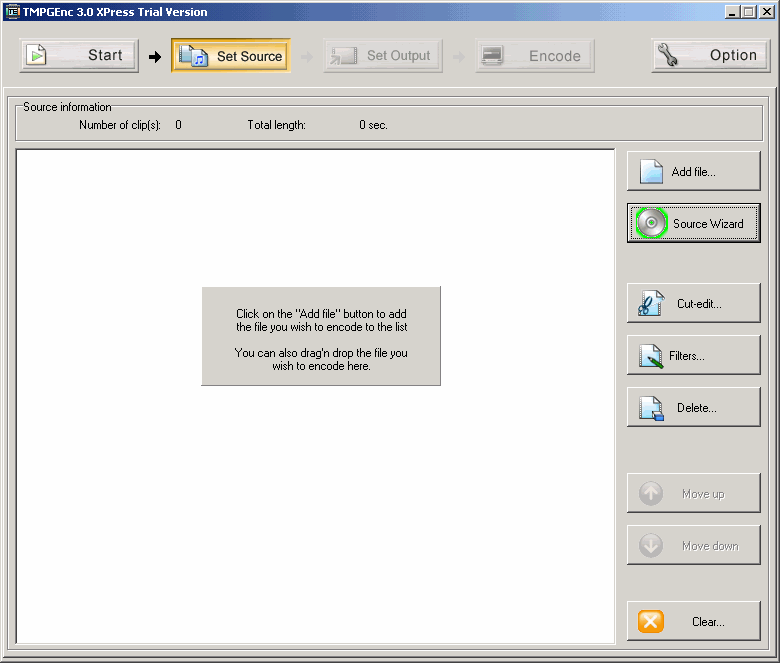The height and width of the screenshot is (663, 780).
Task: Select the Set Source step
Action: click(231, 56)
